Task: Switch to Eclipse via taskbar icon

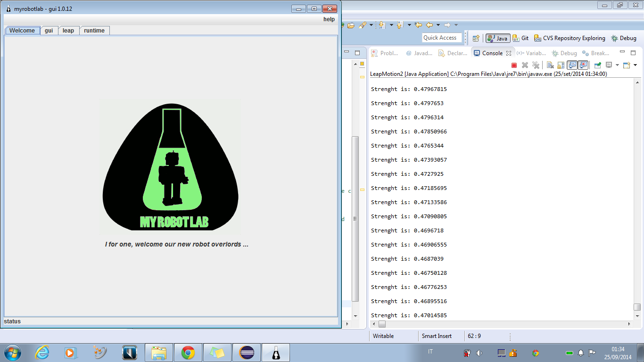Action: (247, 353)
